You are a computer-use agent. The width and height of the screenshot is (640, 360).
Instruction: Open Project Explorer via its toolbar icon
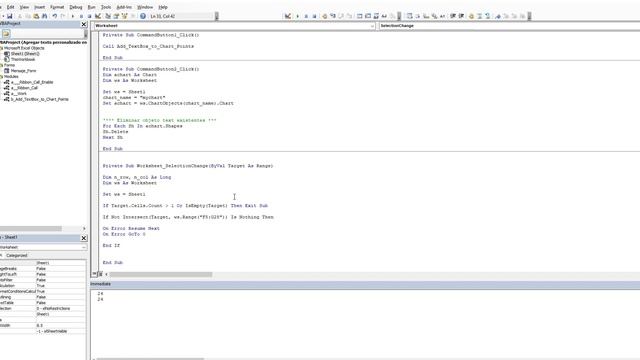coord(108,16)
